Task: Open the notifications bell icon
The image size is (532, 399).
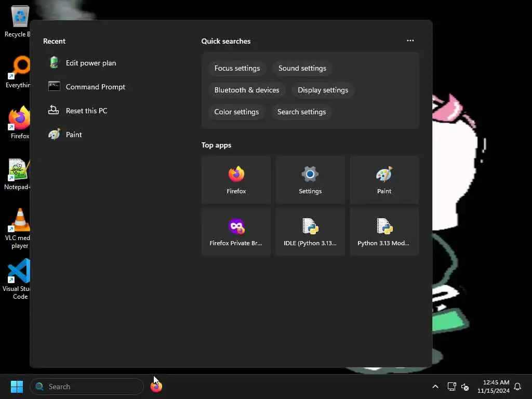Action: coord(517,387)
